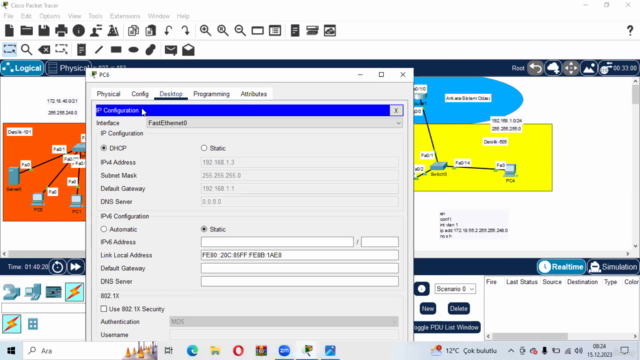640x360 pixels.
Task: Switch to Logical workspace view
Action: 22,68
